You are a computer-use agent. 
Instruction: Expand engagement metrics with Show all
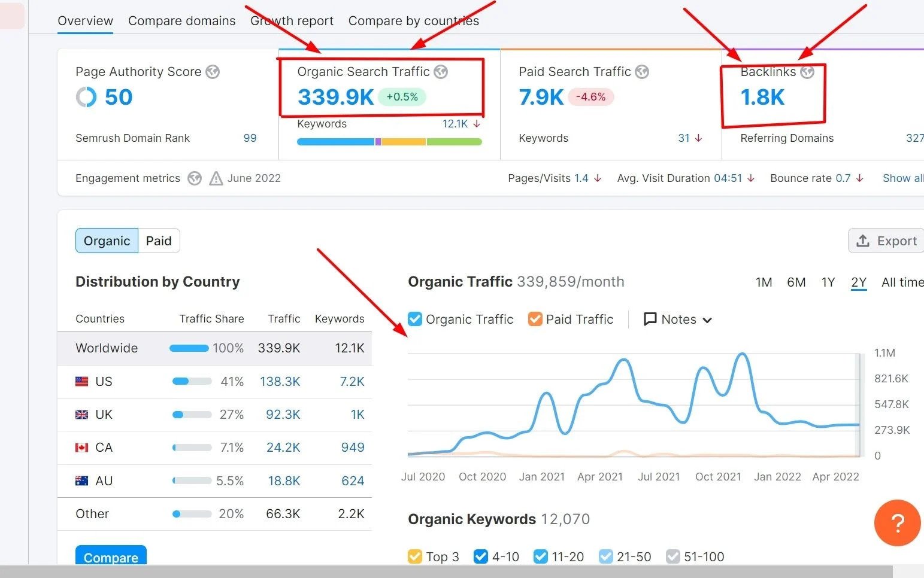coord(902,178)
